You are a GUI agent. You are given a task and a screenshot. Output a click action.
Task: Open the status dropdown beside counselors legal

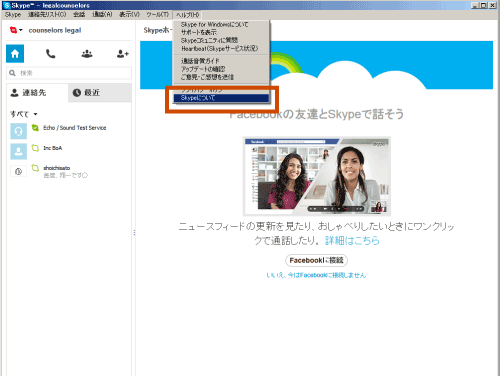16,30
